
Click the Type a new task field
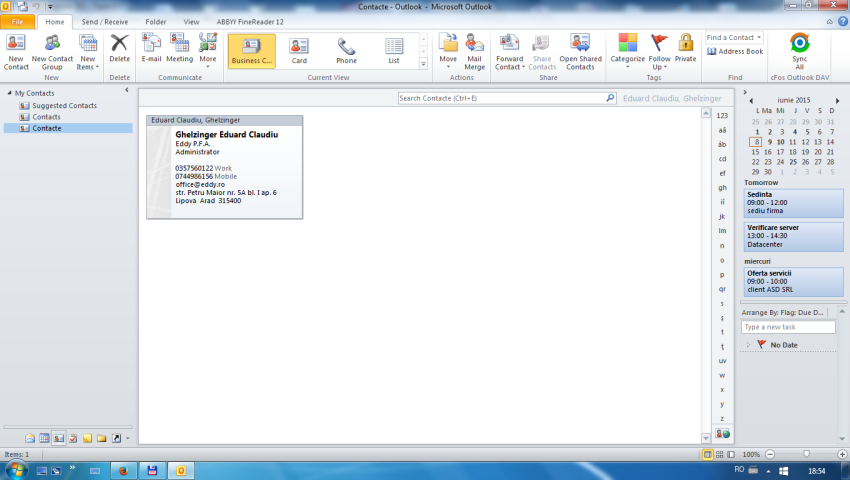coord(788,327)
